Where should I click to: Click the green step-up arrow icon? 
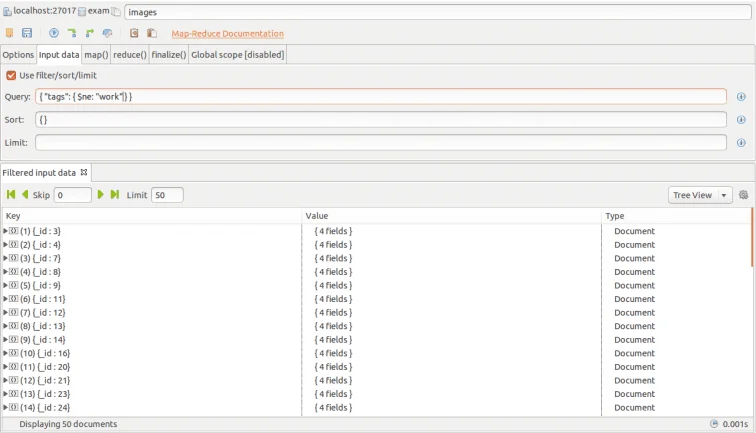pos(90,33)
